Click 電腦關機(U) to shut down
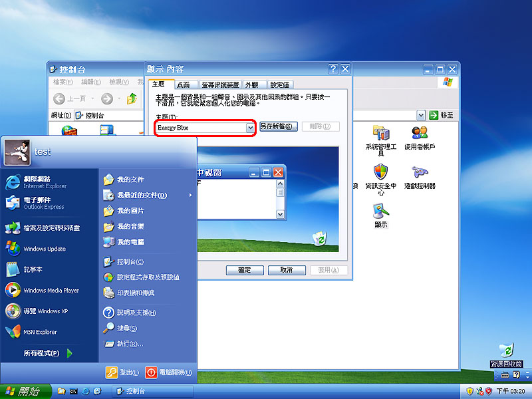Image resolution: width=532 pixels, height=399 pixels. pos(169,372)
